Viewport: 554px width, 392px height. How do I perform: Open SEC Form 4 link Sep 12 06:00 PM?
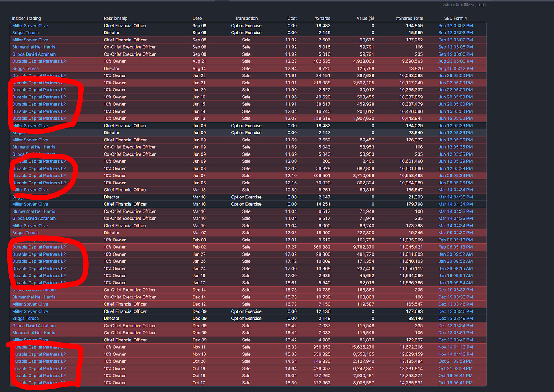(x=455, y=54)
